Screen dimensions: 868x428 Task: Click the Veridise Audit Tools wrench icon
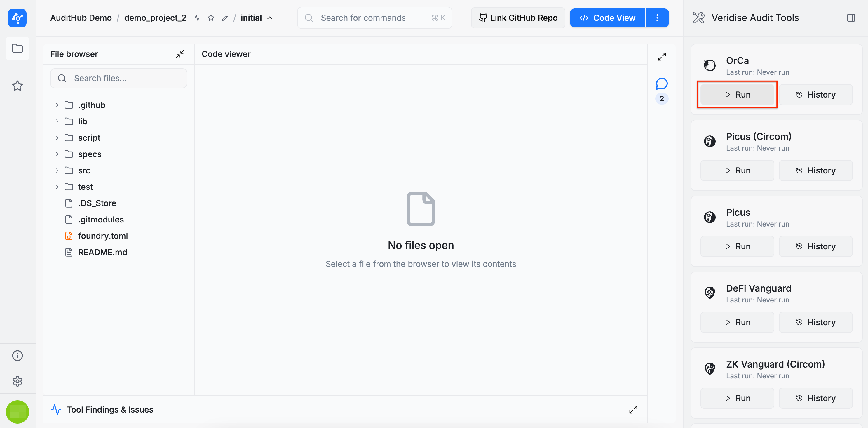tap(698, 18)
